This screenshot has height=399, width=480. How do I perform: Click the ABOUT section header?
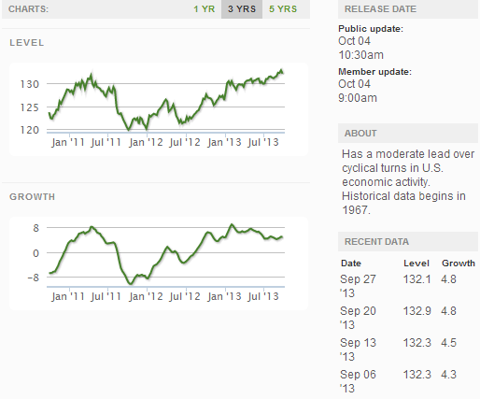(408, 133)
